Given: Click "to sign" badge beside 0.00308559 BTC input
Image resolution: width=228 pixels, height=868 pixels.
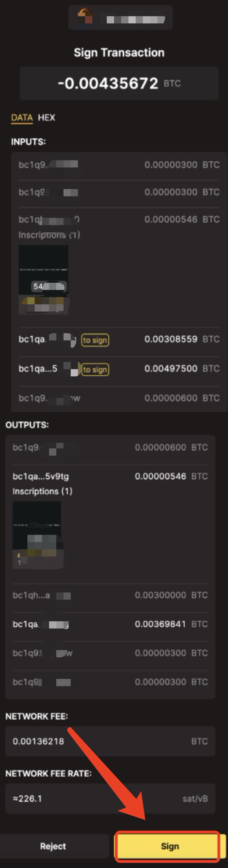Looking at the screenshot, I should click(95, 340).
